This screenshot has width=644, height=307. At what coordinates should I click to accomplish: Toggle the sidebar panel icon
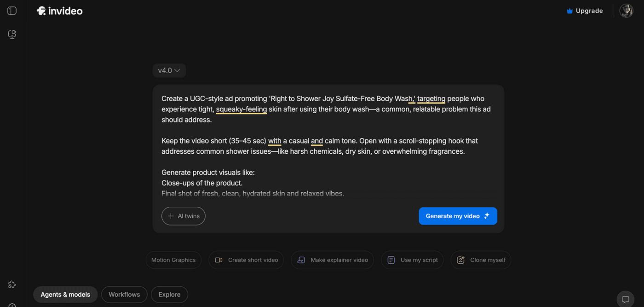click(12, 11)
